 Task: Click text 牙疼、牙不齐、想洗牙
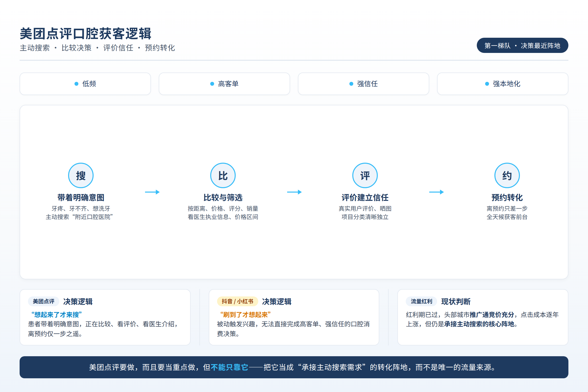(81, 208)
